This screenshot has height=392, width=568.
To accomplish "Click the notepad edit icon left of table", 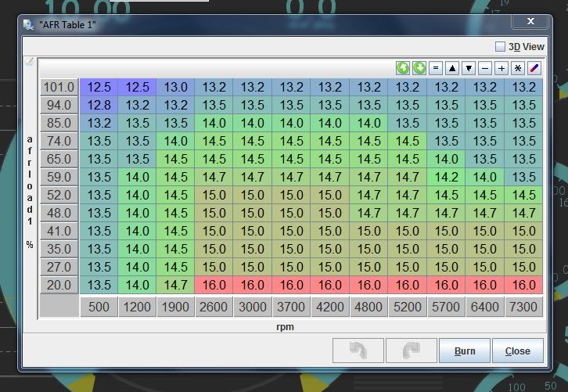I will [x=29, y=62].
